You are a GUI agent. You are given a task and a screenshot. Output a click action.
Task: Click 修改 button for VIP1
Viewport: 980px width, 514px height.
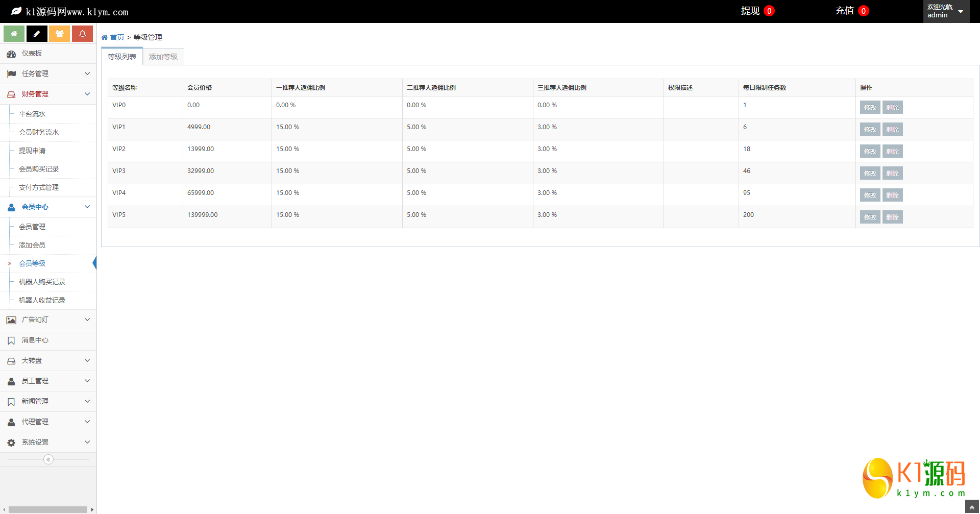pyautogui.click(x=870, y=129)
